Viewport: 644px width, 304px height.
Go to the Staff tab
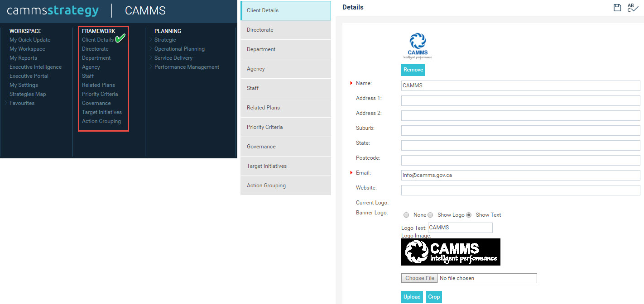pos(286,88)
